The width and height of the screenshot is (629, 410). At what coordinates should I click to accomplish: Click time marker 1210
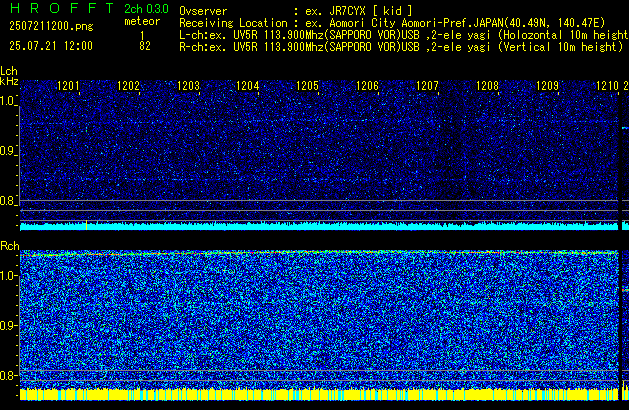tap(607, 86)
